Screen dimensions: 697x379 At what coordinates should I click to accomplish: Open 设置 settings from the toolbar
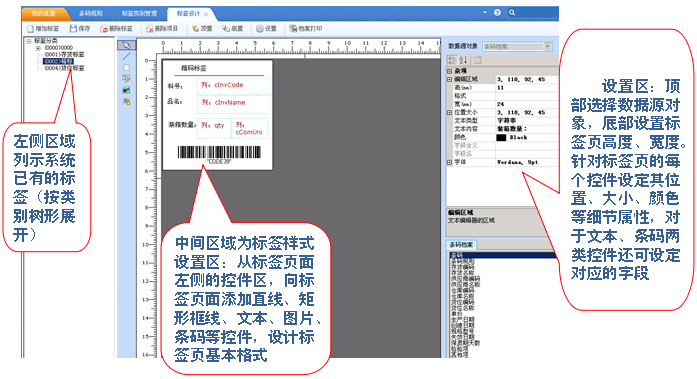point(266,29)
